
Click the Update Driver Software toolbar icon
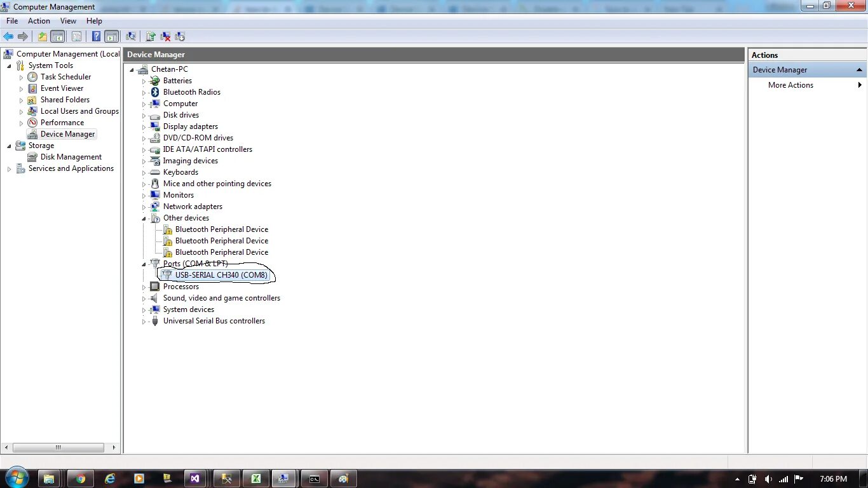[151, 37]
